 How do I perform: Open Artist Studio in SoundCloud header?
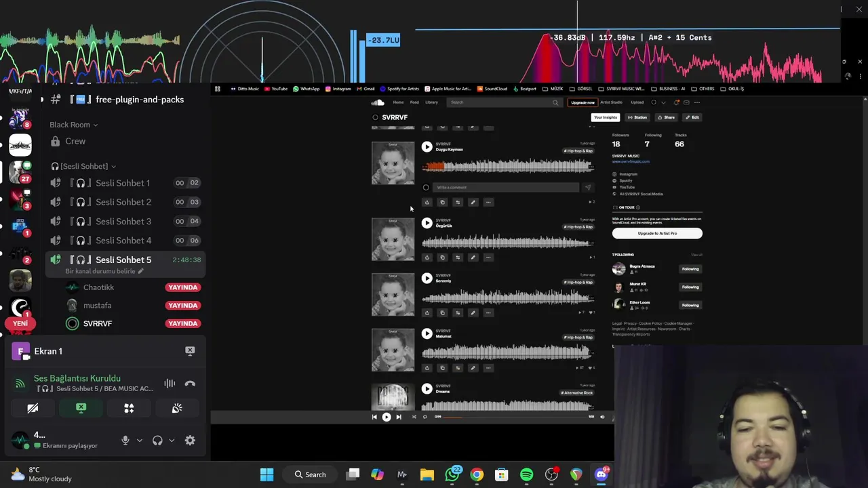coord(611,102)
